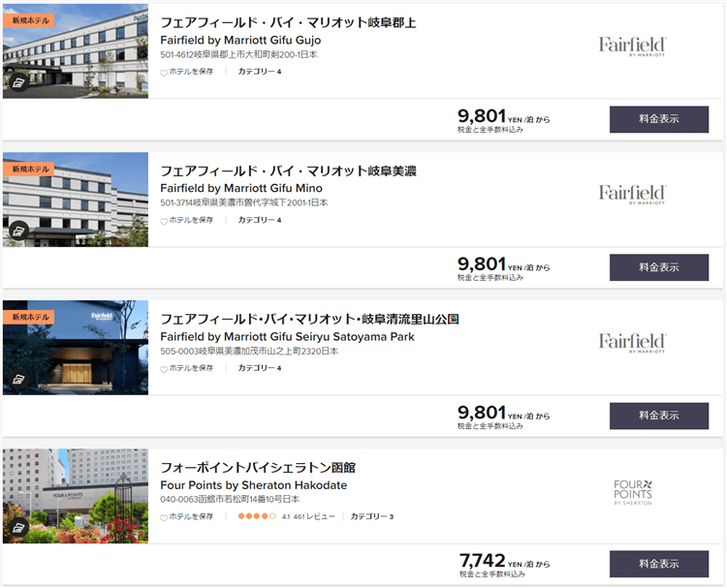This screenshot has width=727, height=588.
Task: View rates for Four Points Hakodate
Action: coord(659,564)
